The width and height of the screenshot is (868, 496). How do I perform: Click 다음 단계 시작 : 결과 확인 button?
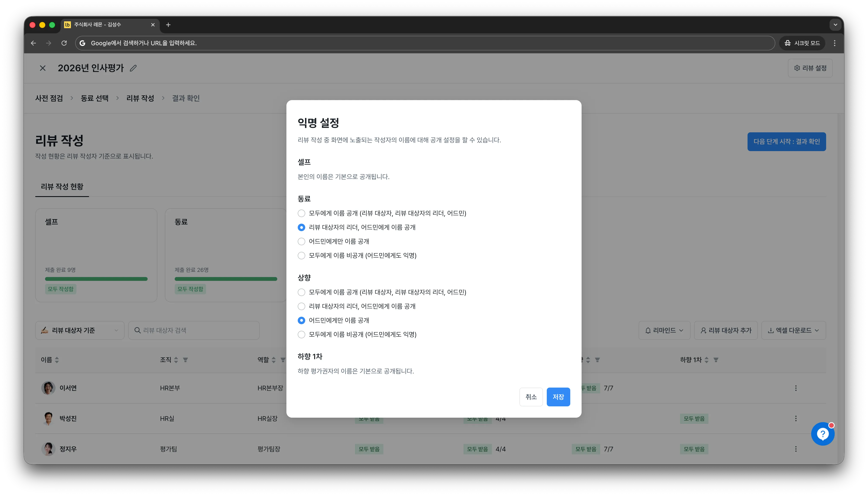click(787, 141)
